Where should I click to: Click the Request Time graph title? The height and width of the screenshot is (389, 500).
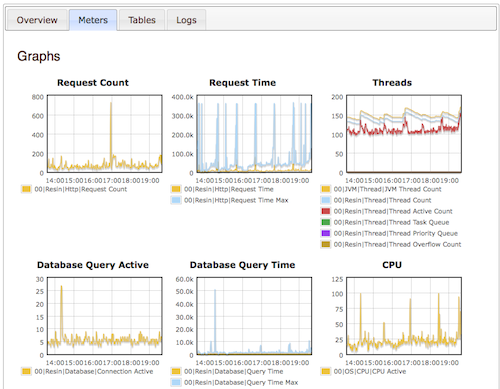click(242, 83)
